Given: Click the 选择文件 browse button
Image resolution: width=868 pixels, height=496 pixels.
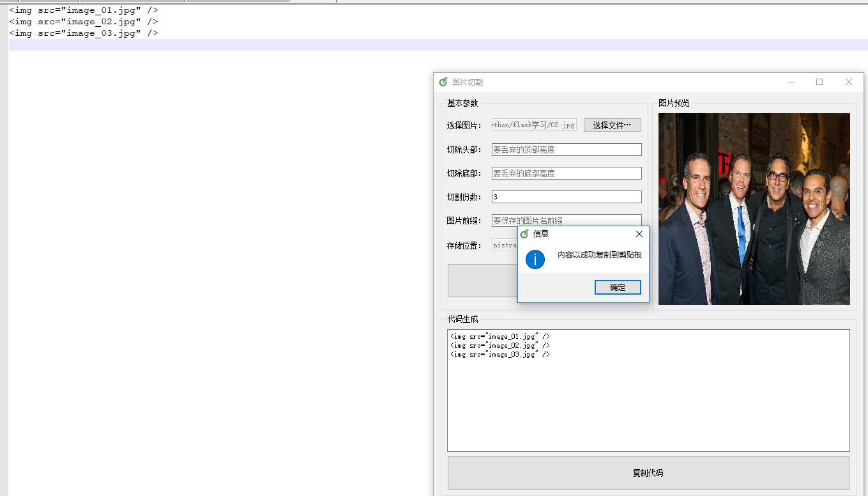Looking at the screenshot, I should coord(612,125).
